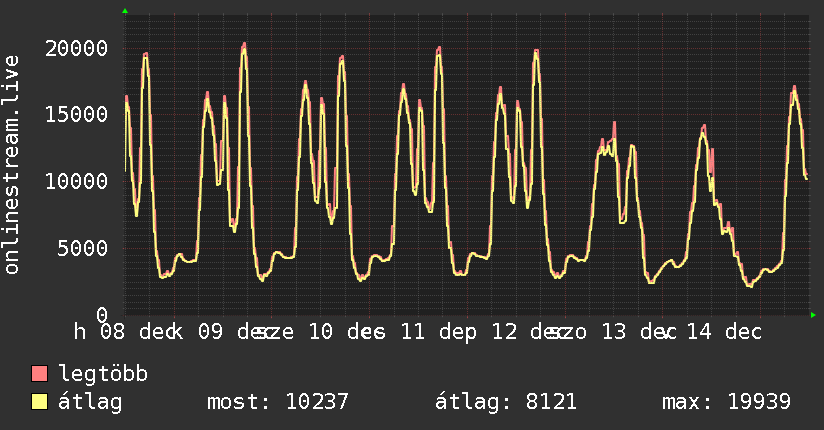Screen dimensions: 824x430
Task: Click the 'átlag: 8121' statistic
Action: 506,402
